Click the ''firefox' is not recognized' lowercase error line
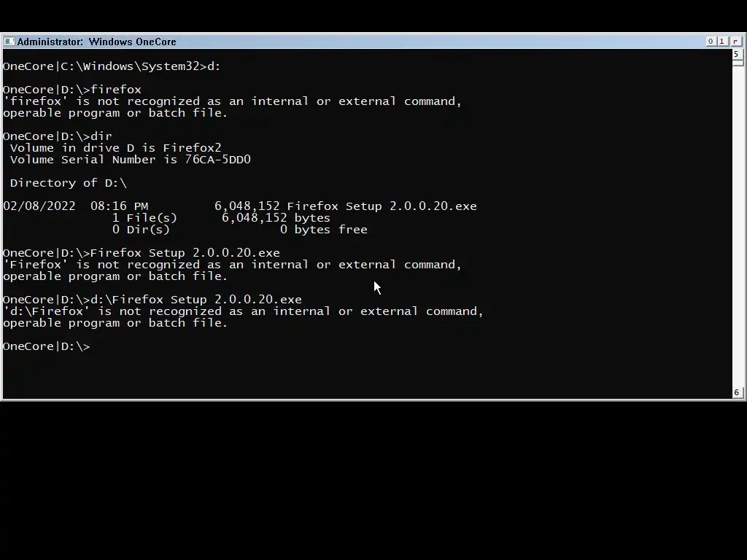The width and height of the screenshot is (747, 560). click(x=232, y=101)
